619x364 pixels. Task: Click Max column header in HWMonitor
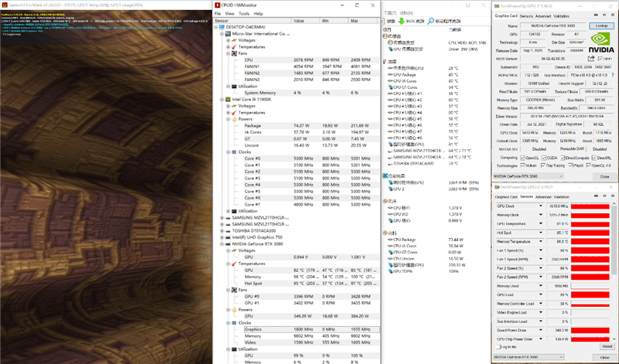363,21
